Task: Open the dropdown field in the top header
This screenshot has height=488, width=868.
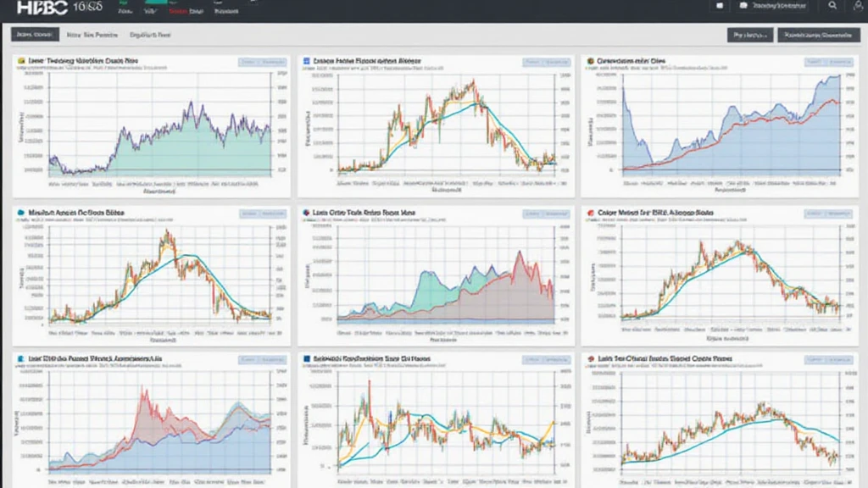Action: (x=770, y=6)
